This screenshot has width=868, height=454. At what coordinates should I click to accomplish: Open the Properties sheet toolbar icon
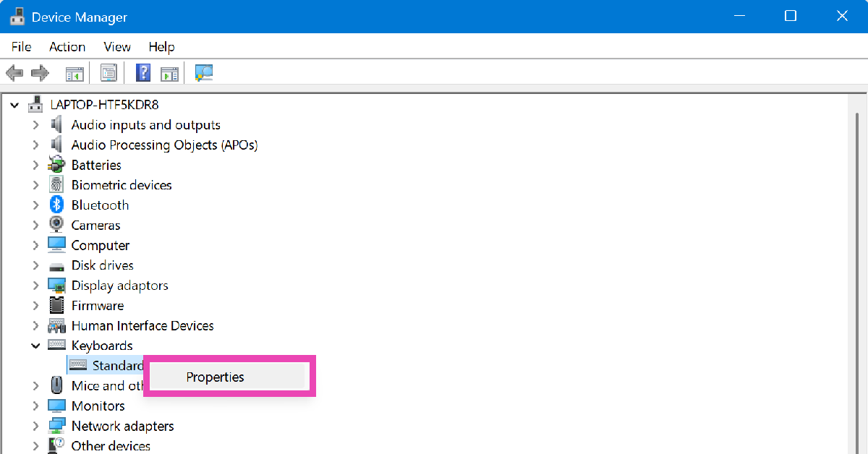click(x=109, y=73)
